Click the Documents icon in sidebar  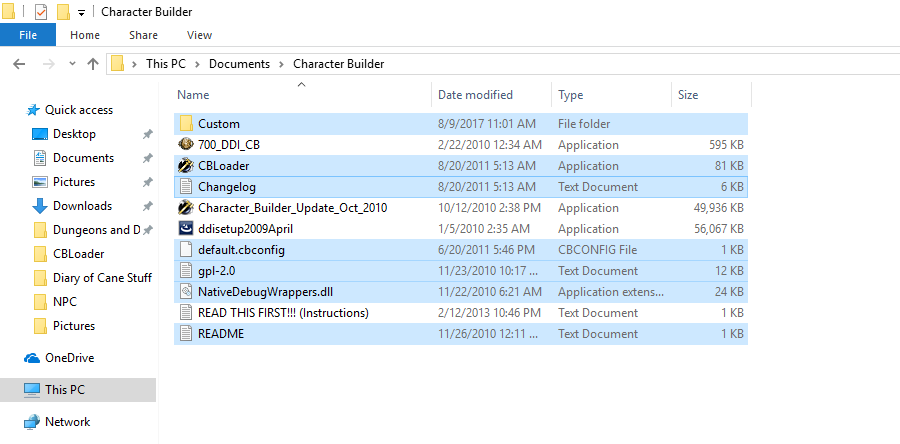(40, 158)
